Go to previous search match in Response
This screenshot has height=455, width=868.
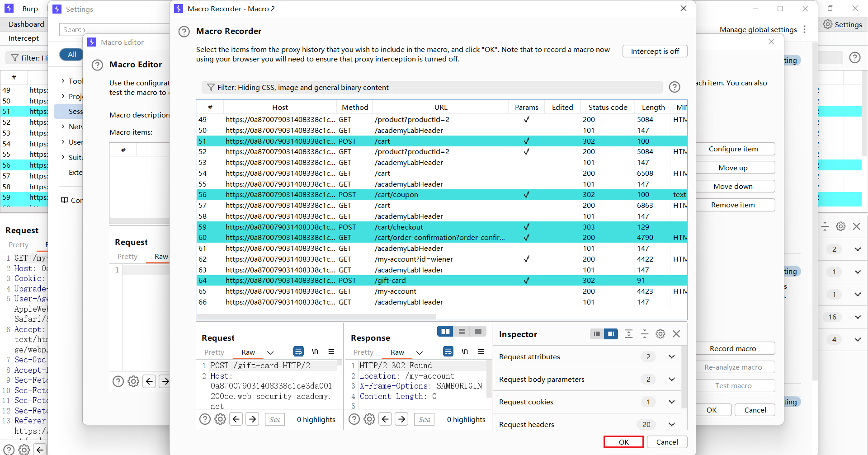point(385,419)
